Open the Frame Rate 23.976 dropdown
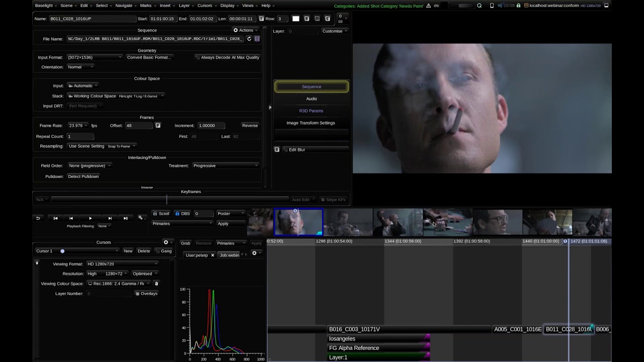Viewport: 644px width, 362px height. point(78,125)
